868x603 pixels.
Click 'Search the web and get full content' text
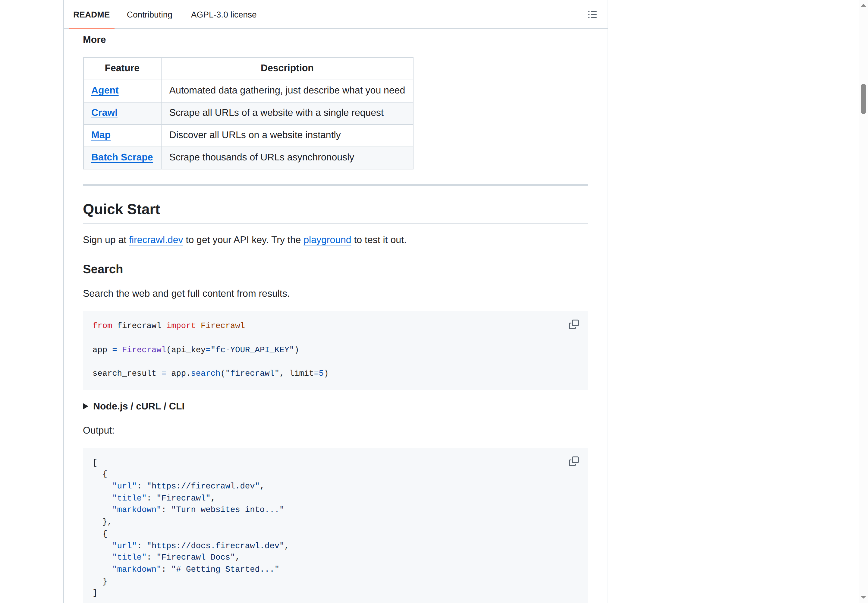(x=186, y=294)
